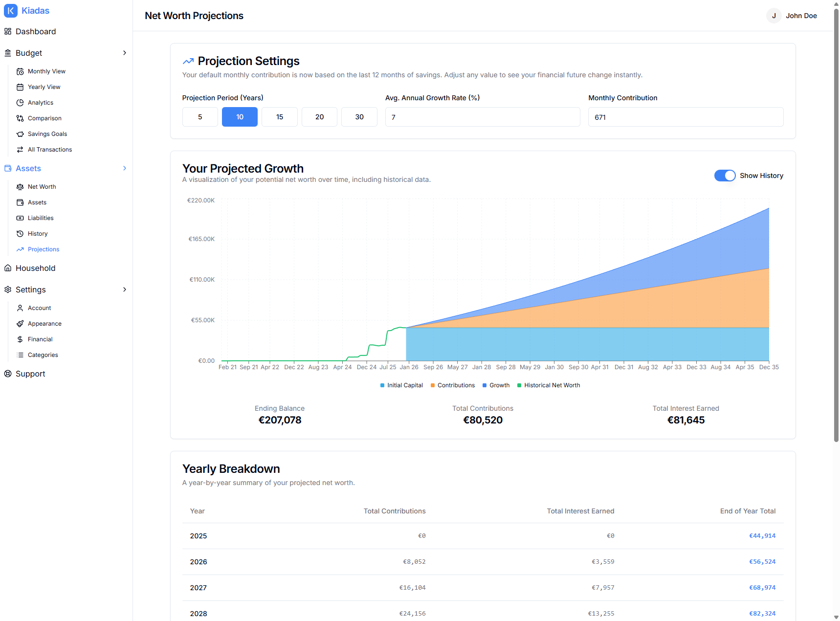Click the Analytics pie chart icon
Image resolution: width=840 pixels, height=621 pixels.
tap(20, 103)
